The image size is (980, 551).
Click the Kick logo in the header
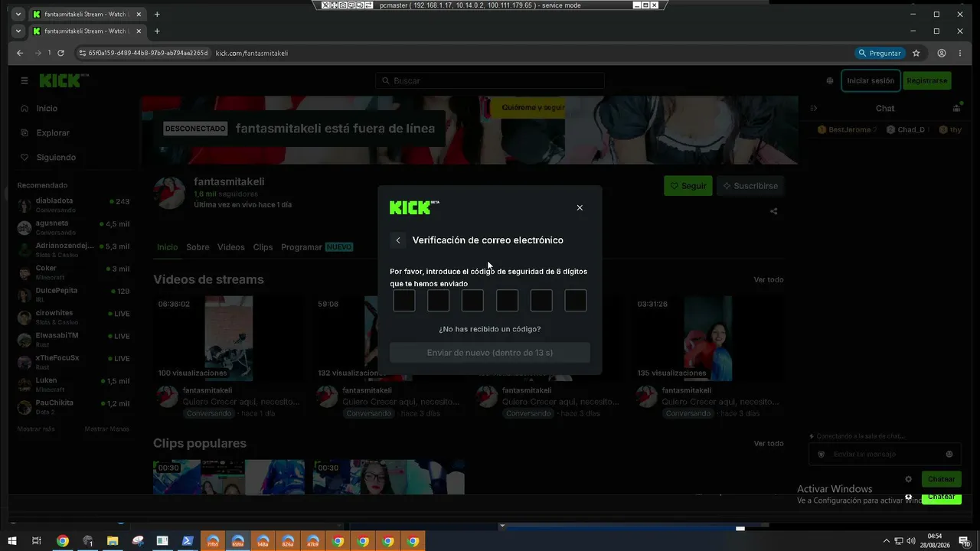point(64,80)
